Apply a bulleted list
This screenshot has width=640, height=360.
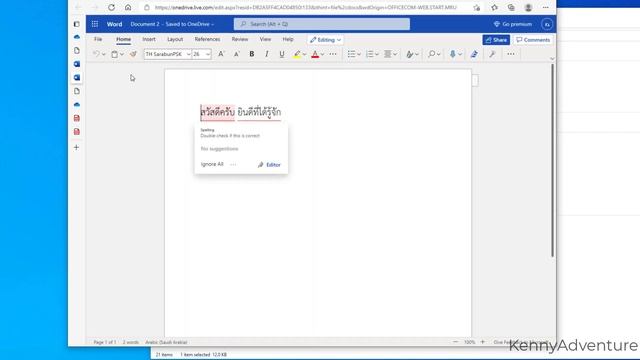click(x=351, y=54)
